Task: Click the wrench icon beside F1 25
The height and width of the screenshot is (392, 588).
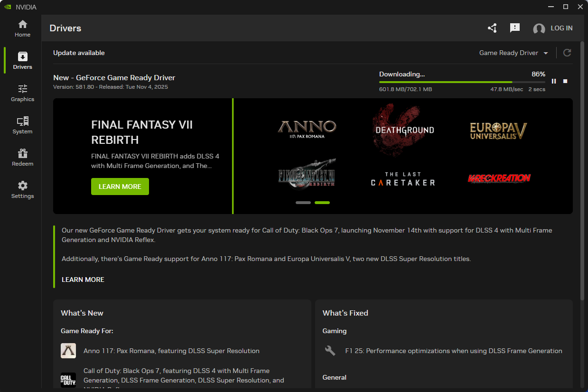Action: tap(330, 351)
